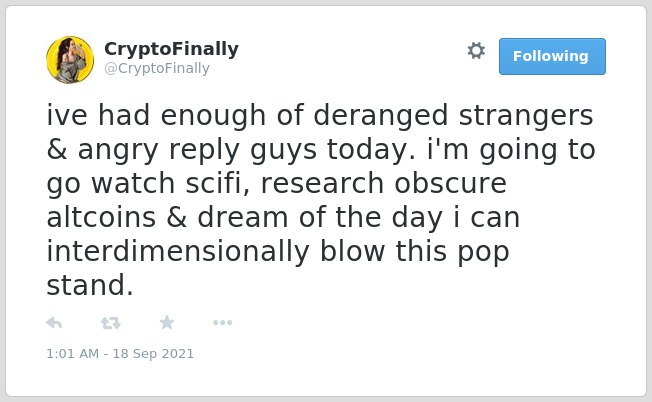
Task: Click the word "research" in the tweet
Action: tap(322, 184)
